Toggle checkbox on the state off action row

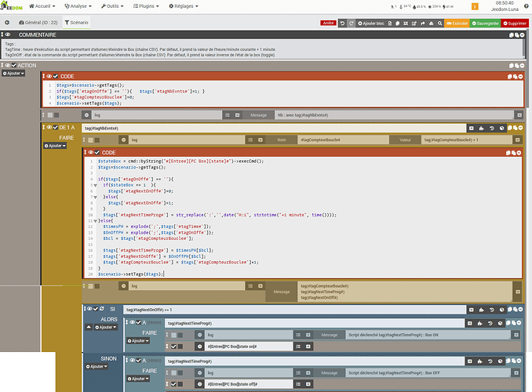click(x=173, y=384)
